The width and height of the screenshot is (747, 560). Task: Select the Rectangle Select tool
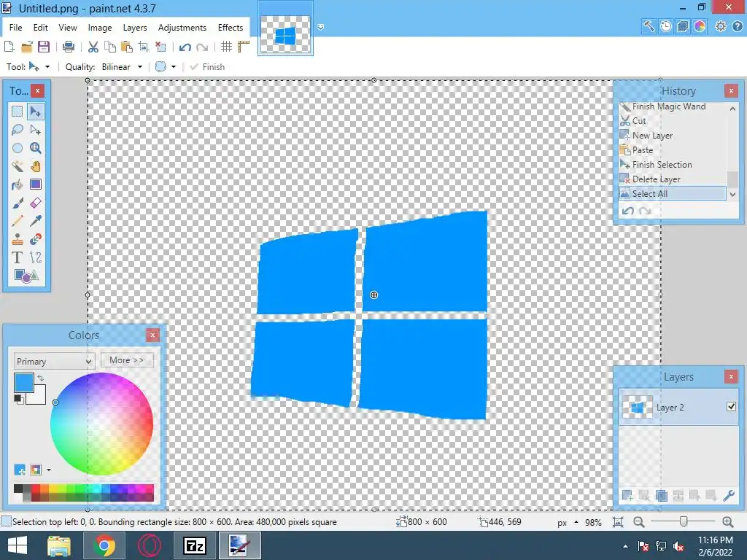pyautogui.click(x=18, y=112)
